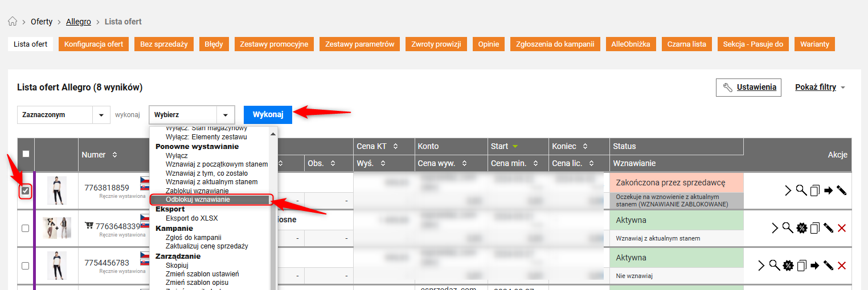This screenshot has width=868, height=290.
Task: Follow the Oferty breadcrumb link
Action: point(42,22)
